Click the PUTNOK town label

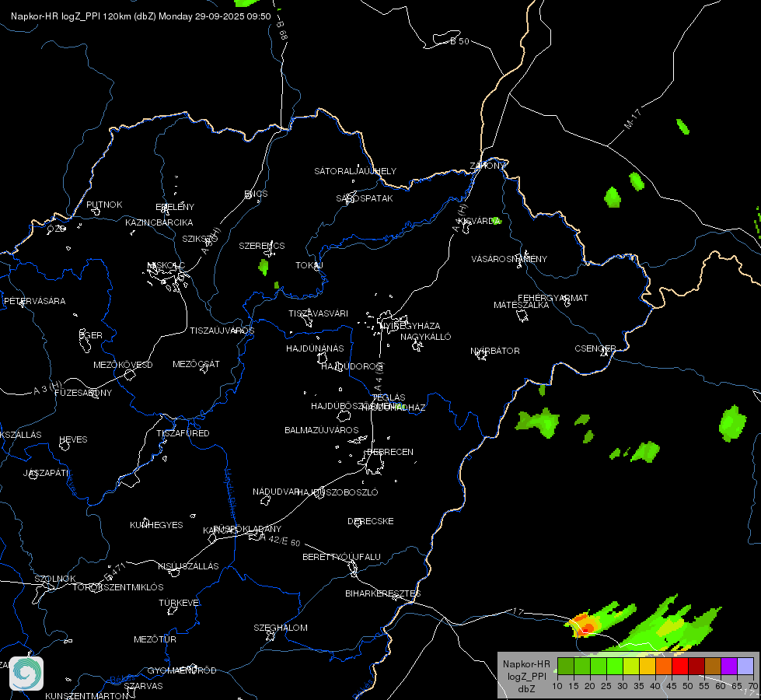104,205
